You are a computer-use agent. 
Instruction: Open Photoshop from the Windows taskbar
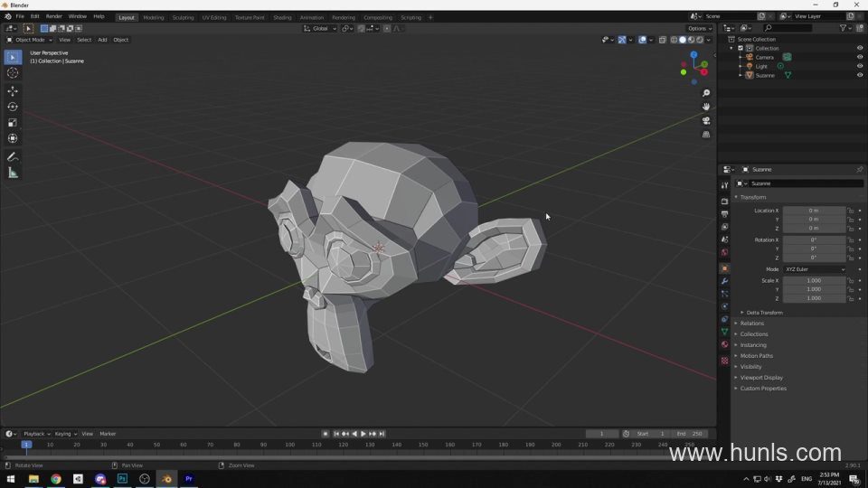122,479
